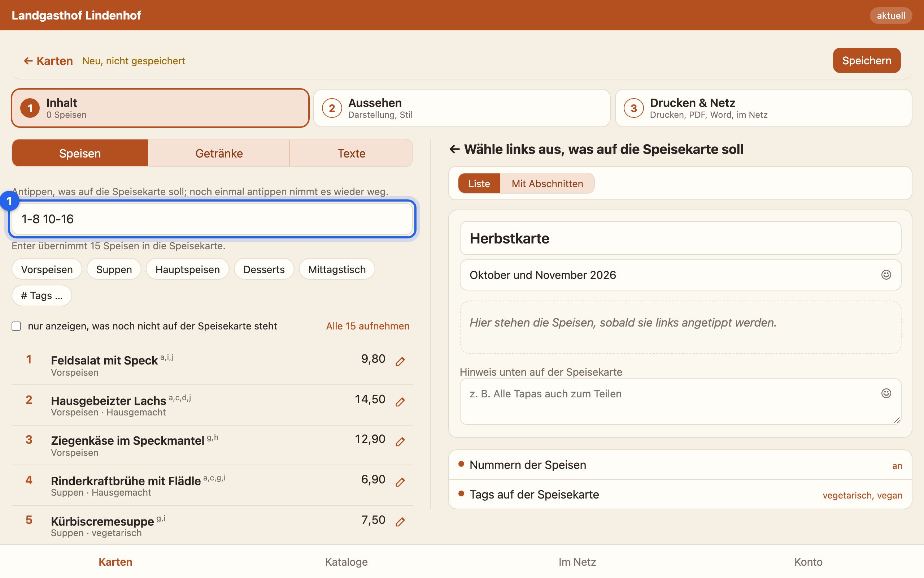Open Im Netz in bottom navigation
The width and height of the screenshot is (924, 578).
(577, 562)
